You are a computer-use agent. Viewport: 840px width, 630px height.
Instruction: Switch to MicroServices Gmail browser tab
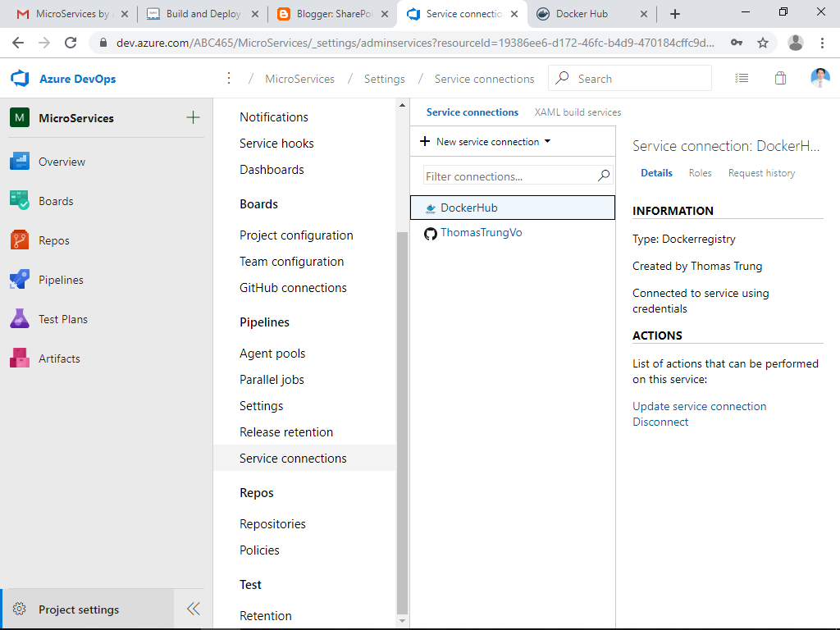(72, 14)
